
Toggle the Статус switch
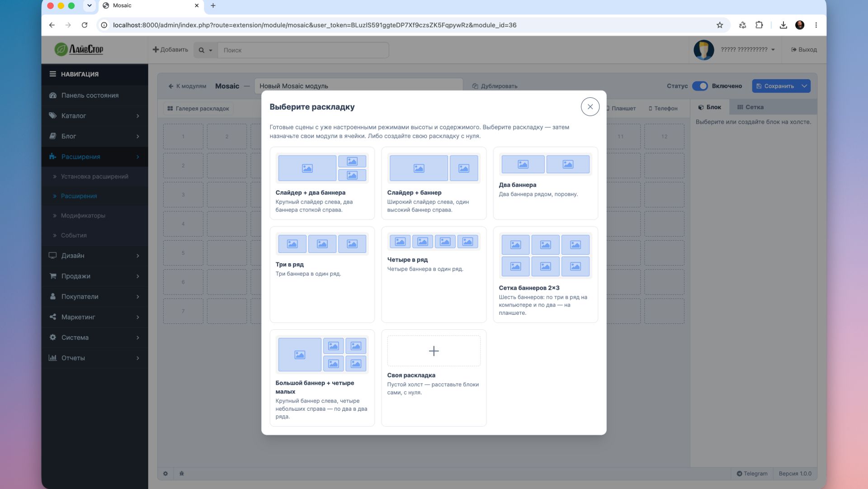click(700, 86)
